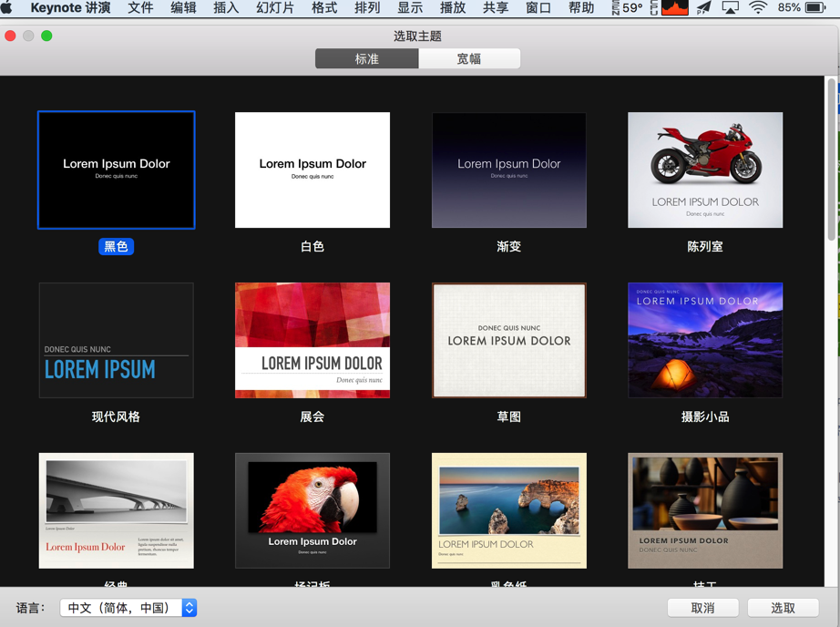
Task: Select the red parrot theme thumbnail
Action: (x=312, y=510)
